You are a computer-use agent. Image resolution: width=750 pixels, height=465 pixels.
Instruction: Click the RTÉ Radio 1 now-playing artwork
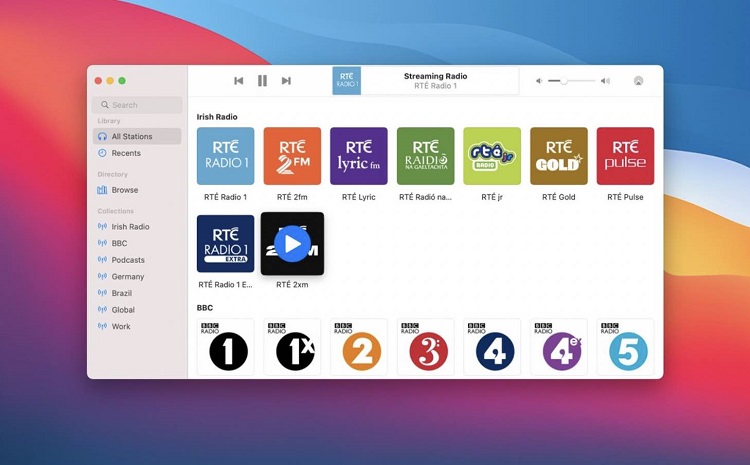(x=347, y=81)
